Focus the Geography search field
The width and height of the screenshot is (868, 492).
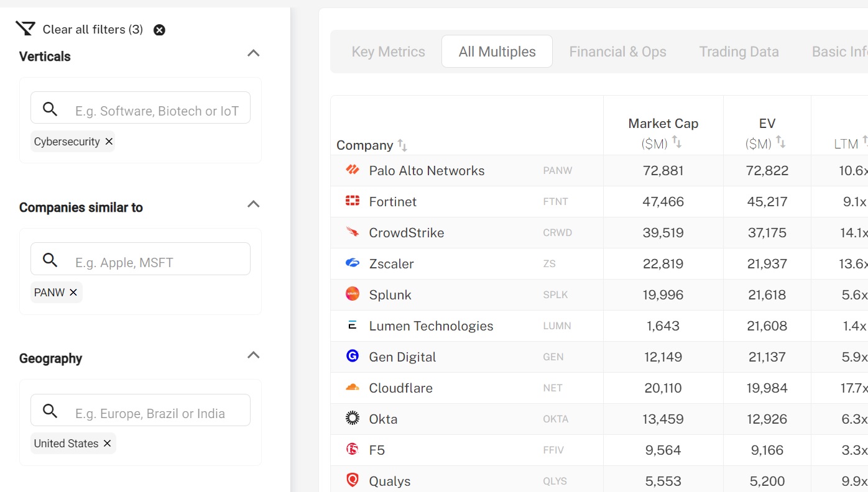[141, 410]
